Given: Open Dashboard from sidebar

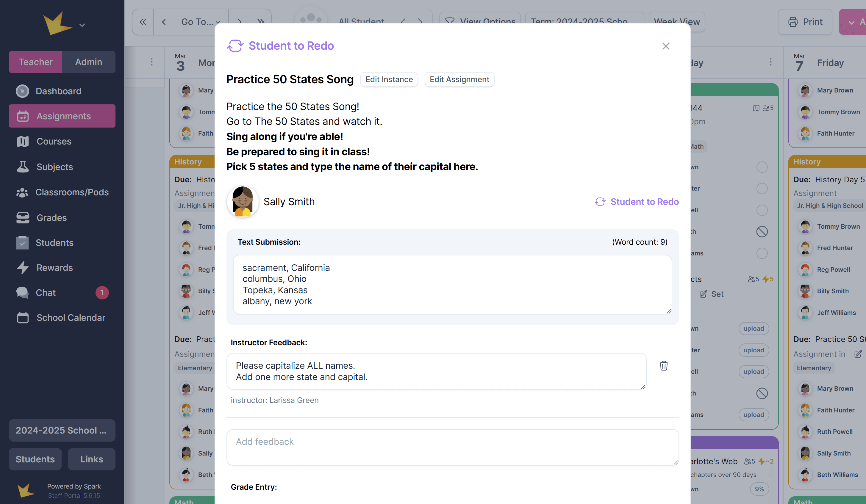Looking at the screenshot, I should click(58, 91).
